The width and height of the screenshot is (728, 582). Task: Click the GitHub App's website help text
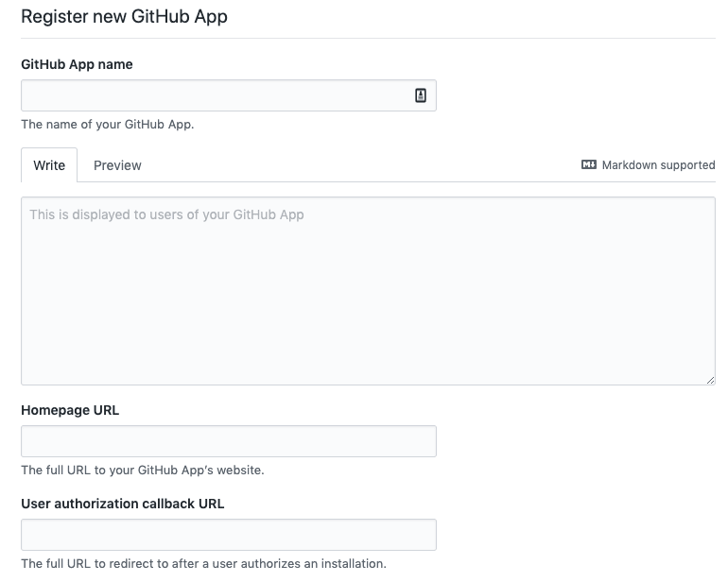(x=143, y=471)
